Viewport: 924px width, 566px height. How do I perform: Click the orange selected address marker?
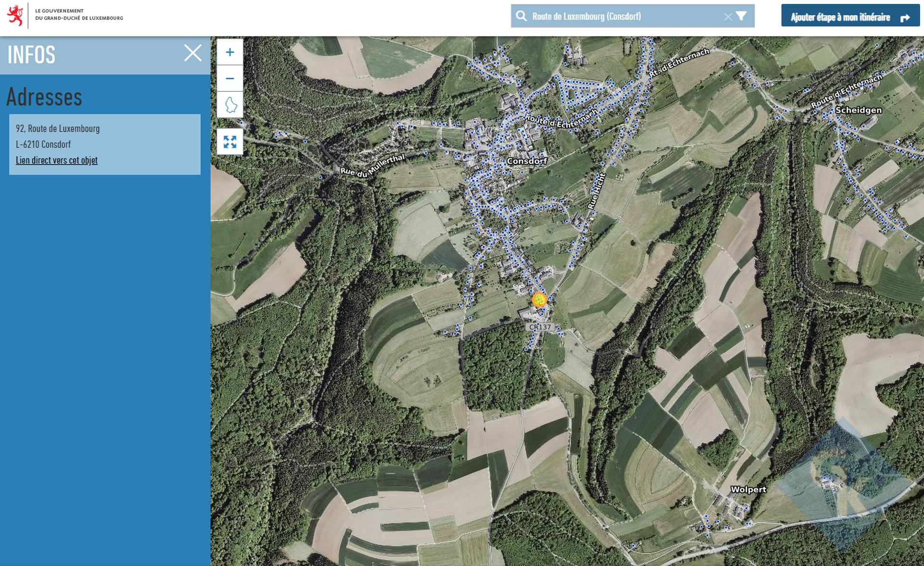[539, 300]
